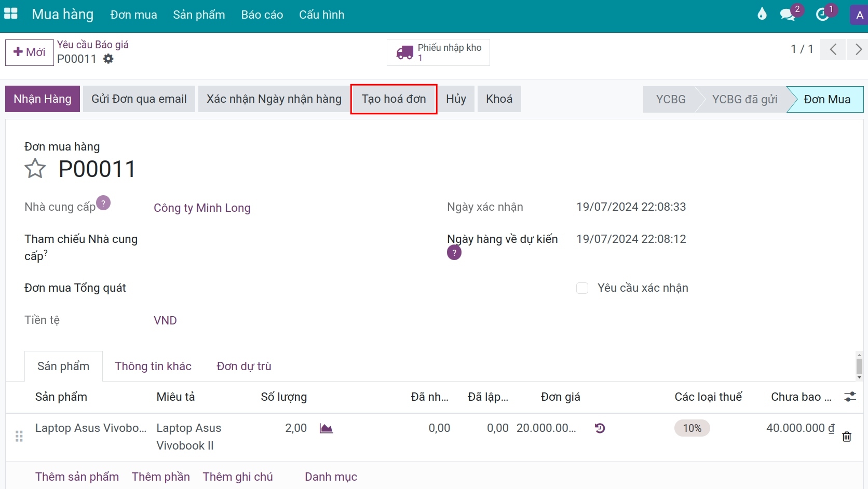Viewport: 868px width, 489px height.
Task: Click the truck icon for Phiếu nhập kho
Action: point(405,52)
